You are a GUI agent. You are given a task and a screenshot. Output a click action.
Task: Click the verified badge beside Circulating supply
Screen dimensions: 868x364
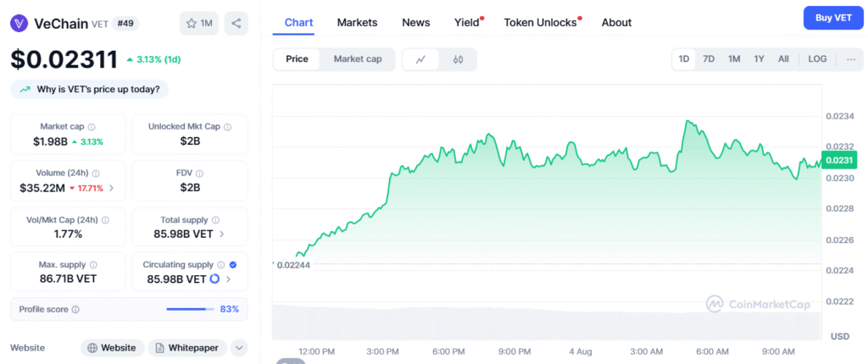(232, 265)
